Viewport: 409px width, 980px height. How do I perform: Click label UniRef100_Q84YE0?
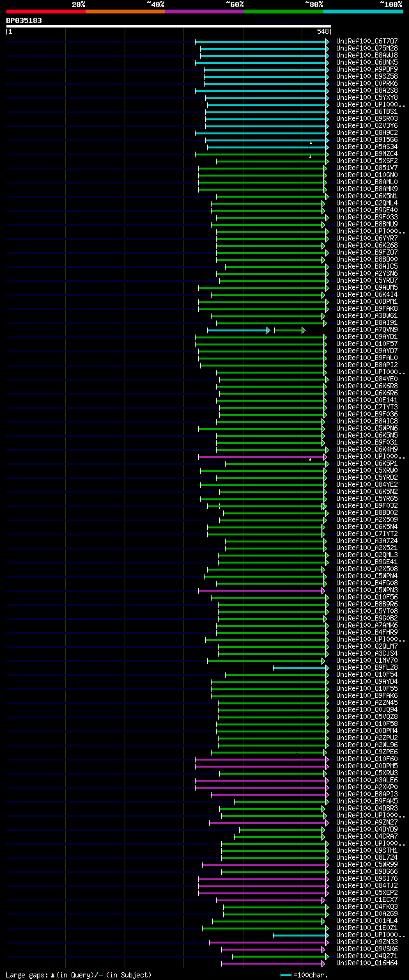coord(367,379)
